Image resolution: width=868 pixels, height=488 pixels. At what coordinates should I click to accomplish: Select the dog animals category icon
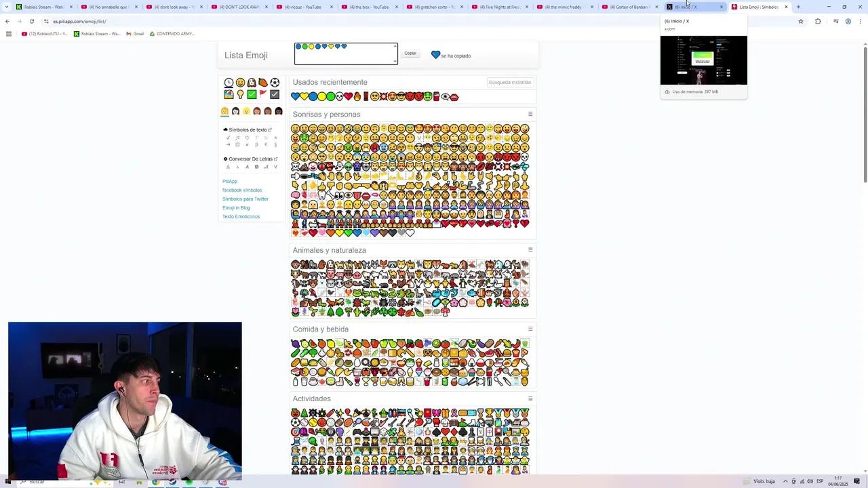[x=252, y=83]
